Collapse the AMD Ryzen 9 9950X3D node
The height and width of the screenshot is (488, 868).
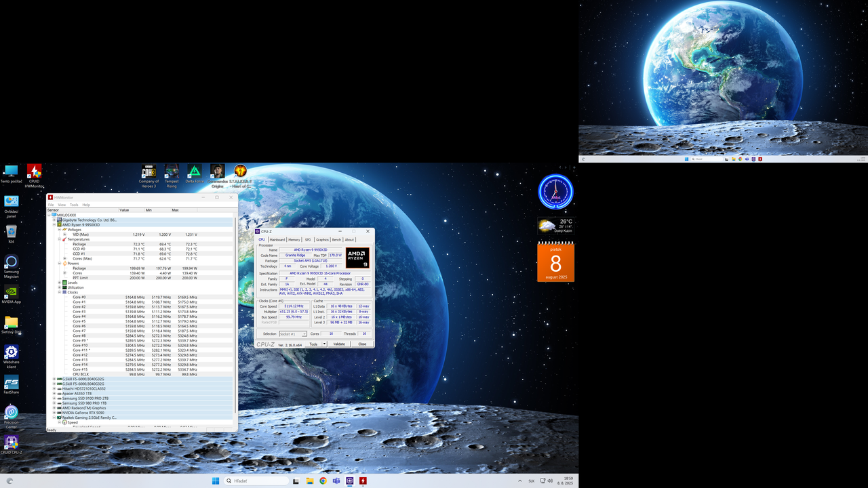54,224
